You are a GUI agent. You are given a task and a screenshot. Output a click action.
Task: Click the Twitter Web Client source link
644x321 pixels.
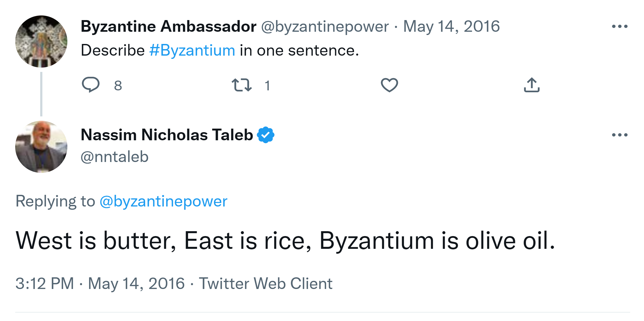(265, 284)
